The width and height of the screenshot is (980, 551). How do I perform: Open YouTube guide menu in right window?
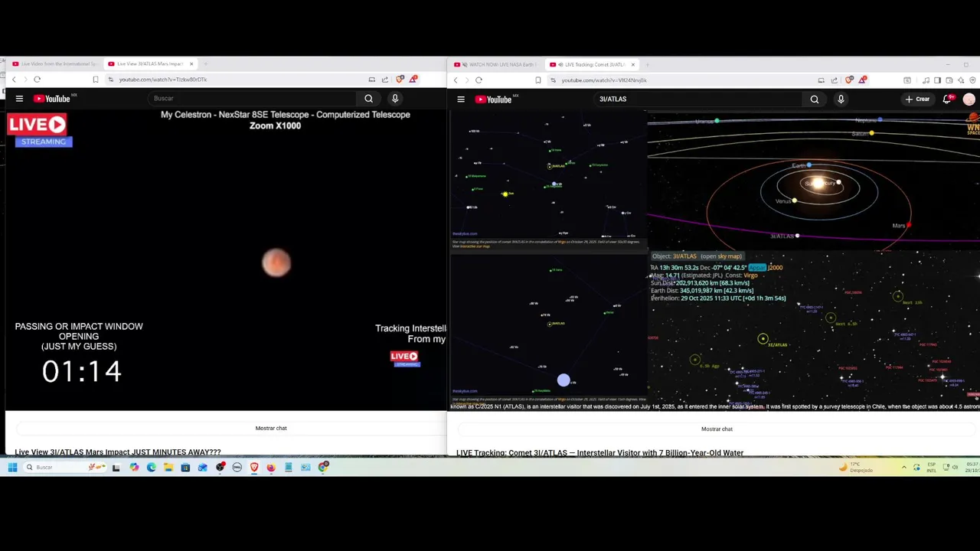pyautogui.click(x=461, y=99)
